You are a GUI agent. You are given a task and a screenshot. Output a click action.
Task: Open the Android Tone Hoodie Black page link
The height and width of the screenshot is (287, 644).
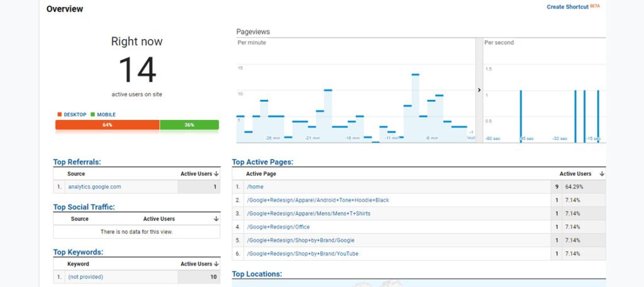[x=318, y=200]
